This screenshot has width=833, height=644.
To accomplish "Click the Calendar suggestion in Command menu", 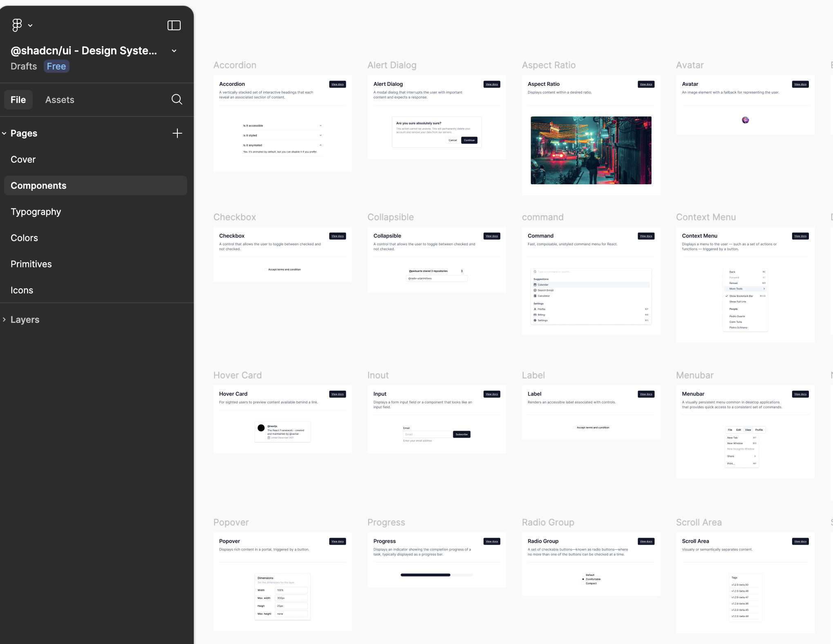I will click(x=543, y=285).
